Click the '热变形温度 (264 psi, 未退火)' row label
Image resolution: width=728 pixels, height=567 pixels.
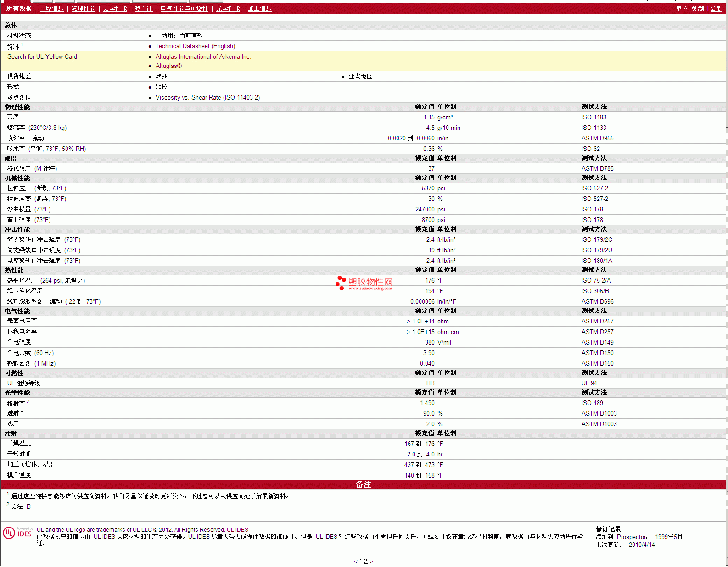click(x=46, y=280)
